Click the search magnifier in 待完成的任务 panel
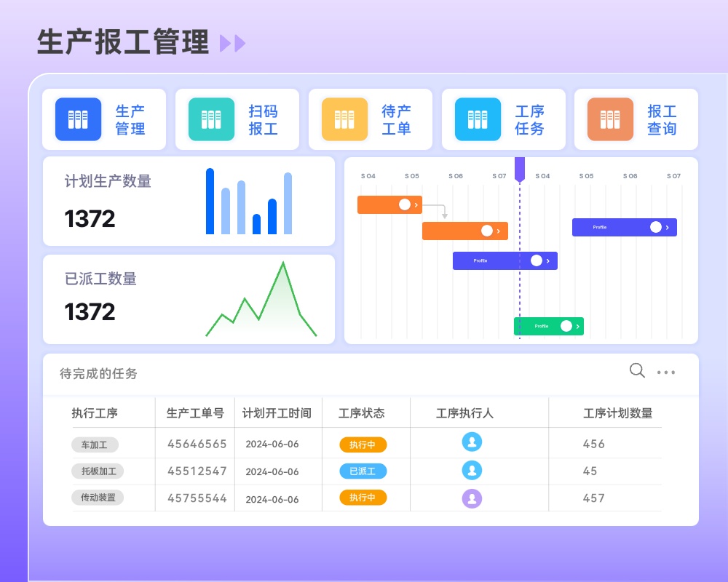This screenshot has height=582, width=728. (x=637, y=371)
